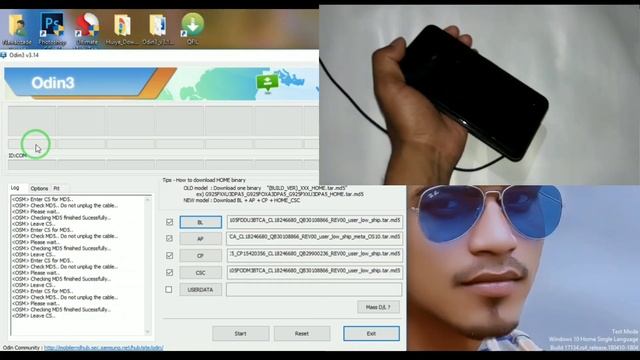Open the Odin Community link
The image size is (640, 360).
coord(104,348)
